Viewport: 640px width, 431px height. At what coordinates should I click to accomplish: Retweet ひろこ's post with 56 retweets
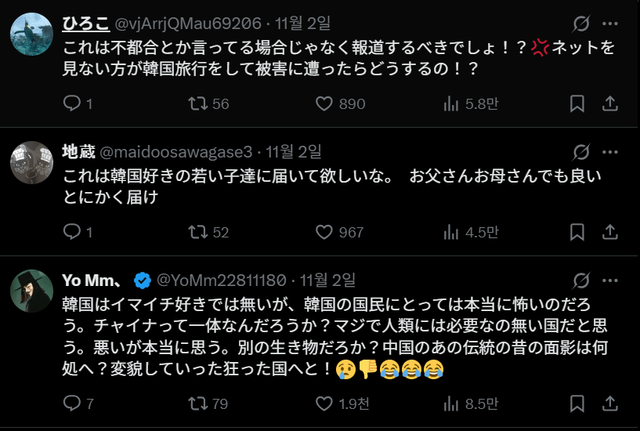pos(200,103)
